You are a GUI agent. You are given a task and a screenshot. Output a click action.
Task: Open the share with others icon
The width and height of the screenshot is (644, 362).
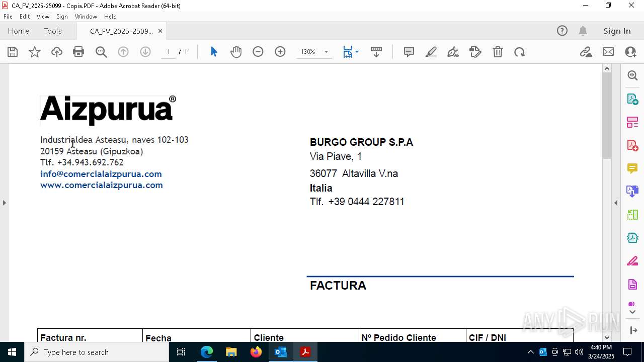(x=630, y=52)
